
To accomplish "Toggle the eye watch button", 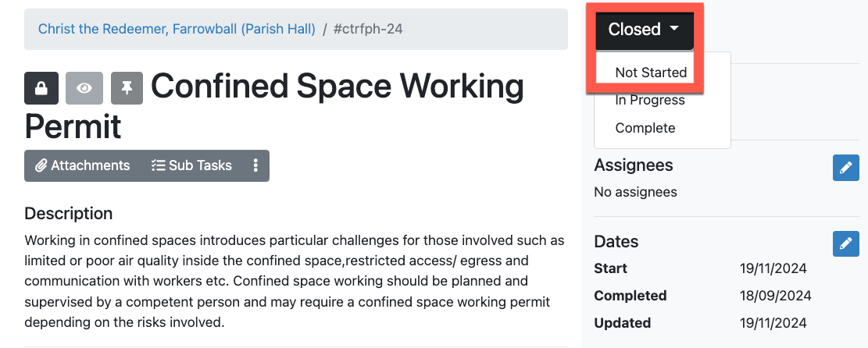I will [x=84, y=88].
